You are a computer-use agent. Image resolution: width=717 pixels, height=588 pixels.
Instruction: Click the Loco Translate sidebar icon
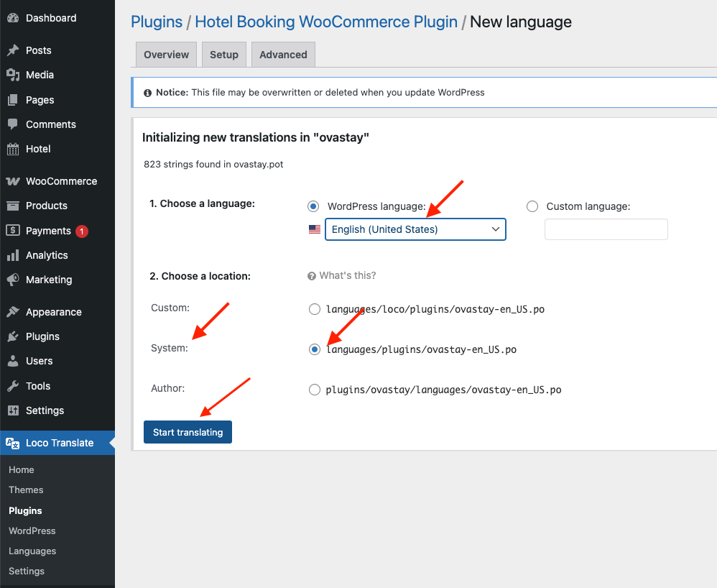point(13,443)
